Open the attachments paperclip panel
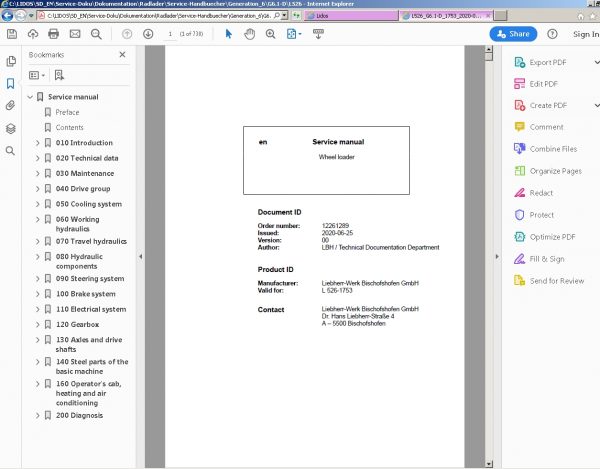 click(11, 105)
